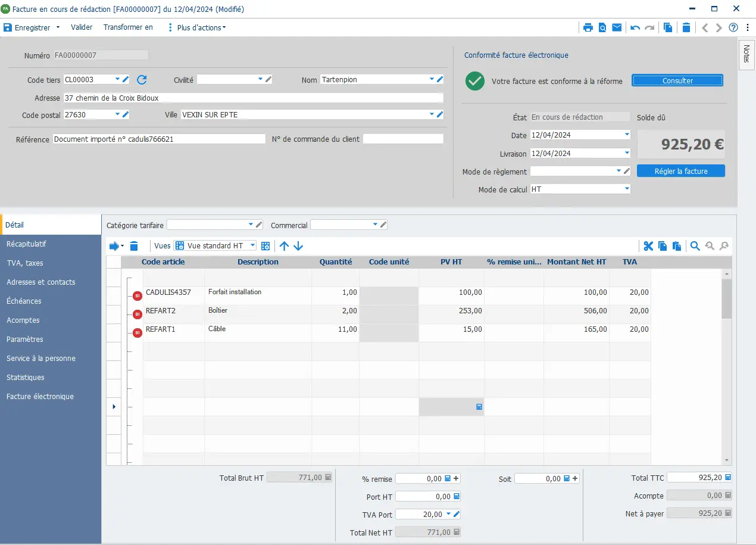Click the Référence input field
756x545 pixels.
tap(159, 139)
